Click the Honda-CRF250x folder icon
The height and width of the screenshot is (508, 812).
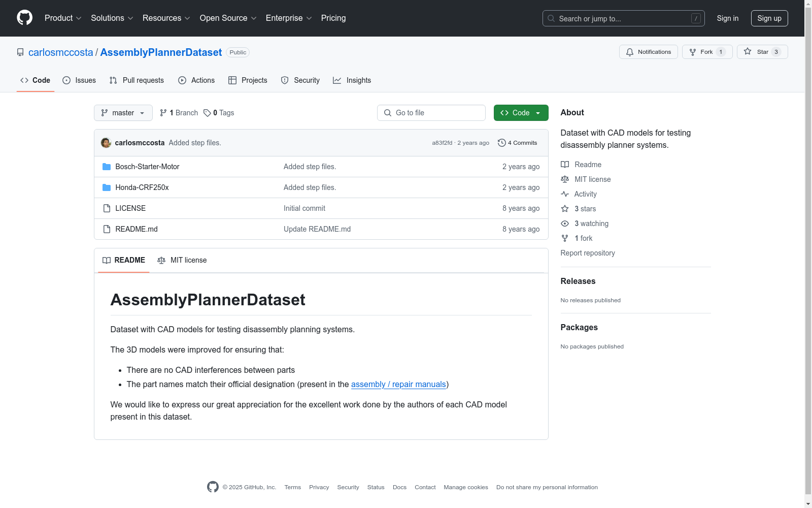click(107, 187)
